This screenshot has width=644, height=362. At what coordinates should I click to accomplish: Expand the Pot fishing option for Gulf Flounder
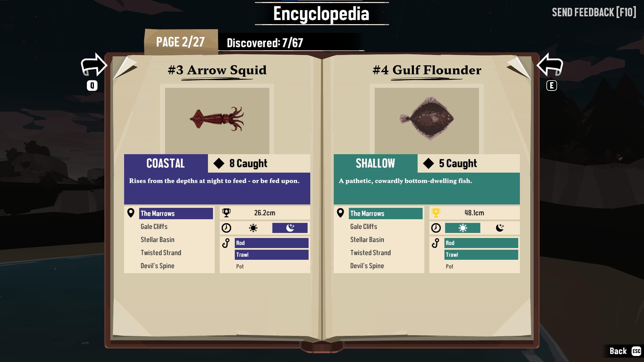click(449, 265)
